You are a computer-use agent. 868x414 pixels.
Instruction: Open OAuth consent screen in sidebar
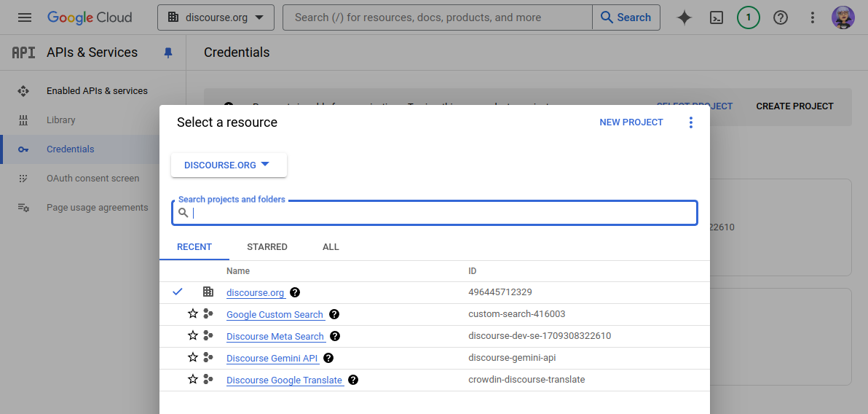point(93,179)
